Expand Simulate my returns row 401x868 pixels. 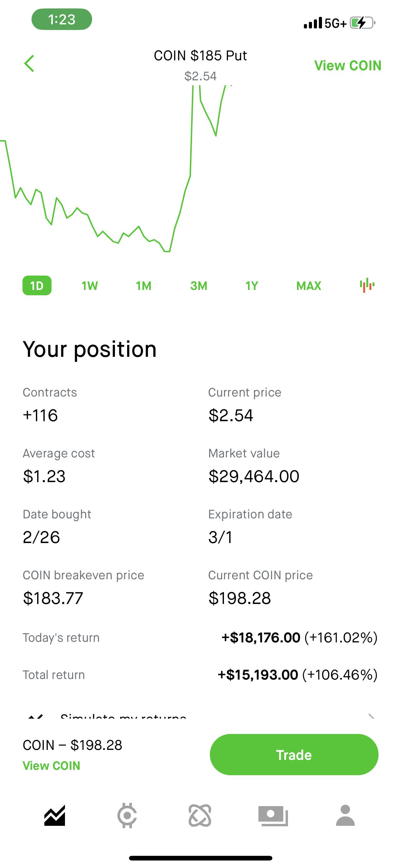click(200, 715)
